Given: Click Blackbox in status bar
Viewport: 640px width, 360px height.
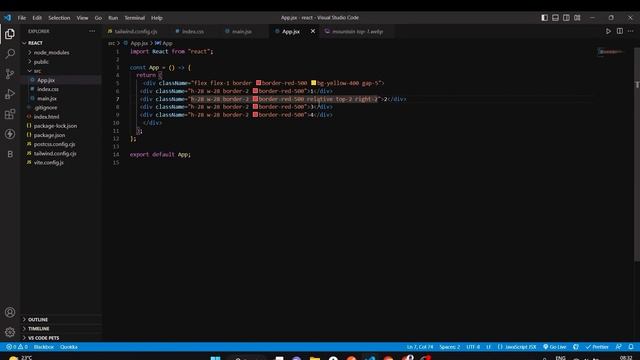Looking at the screenshot, I should click(44, 347).
